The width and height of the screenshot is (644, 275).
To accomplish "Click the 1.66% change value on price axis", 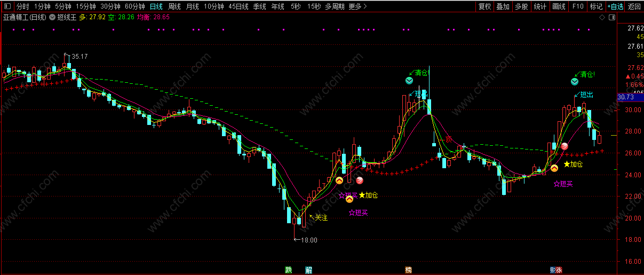I will click(634, 84).
